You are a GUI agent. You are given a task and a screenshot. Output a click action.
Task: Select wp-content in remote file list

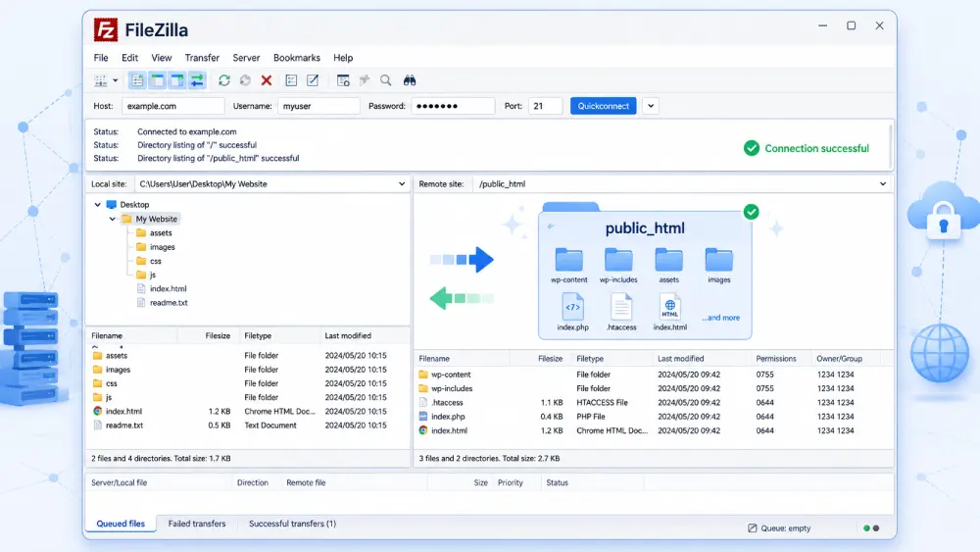click(451, 375)
